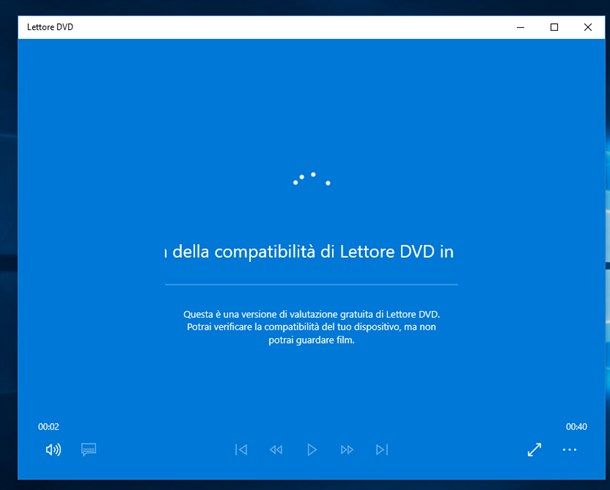610x490 pixels.
Task: Close the Lettore DVD window
Action: point(588,27)
